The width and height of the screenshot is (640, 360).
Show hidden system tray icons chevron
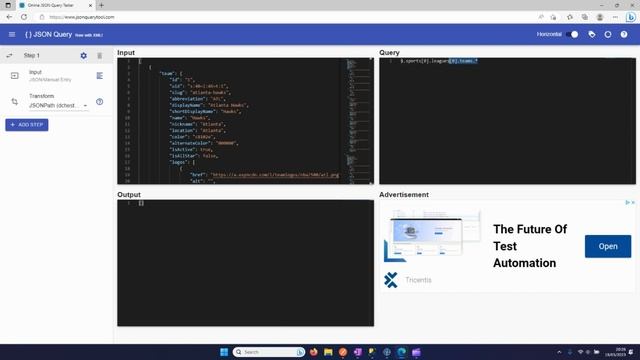pos(559,352)
